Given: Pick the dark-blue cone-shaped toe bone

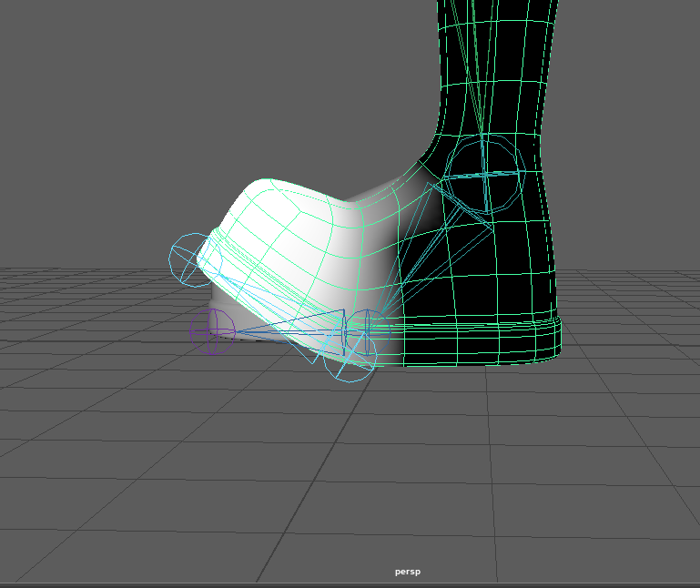Looking at the screenshot, I should [x=290, y=332].
